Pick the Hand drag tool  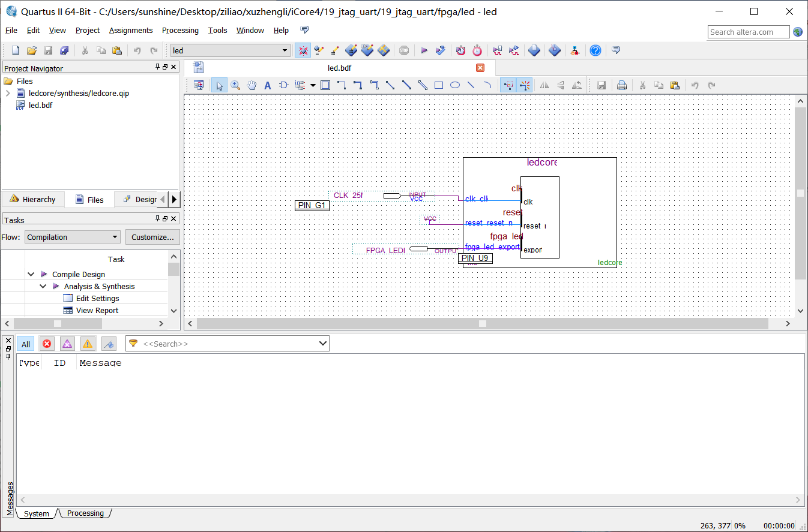(252, 85)
